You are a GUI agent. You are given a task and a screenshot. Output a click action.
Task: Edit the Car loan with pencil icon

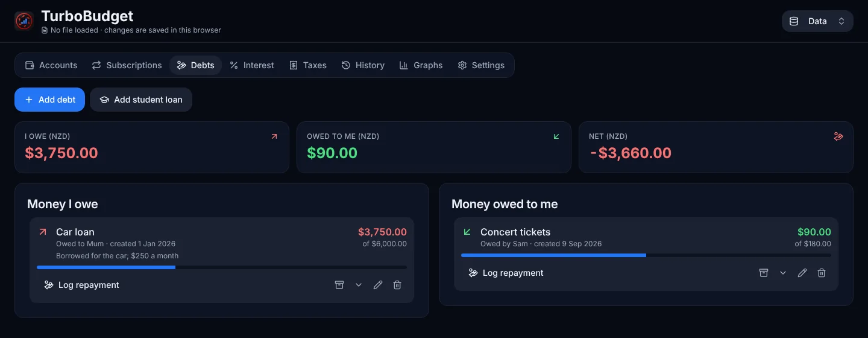coord(378,285)
